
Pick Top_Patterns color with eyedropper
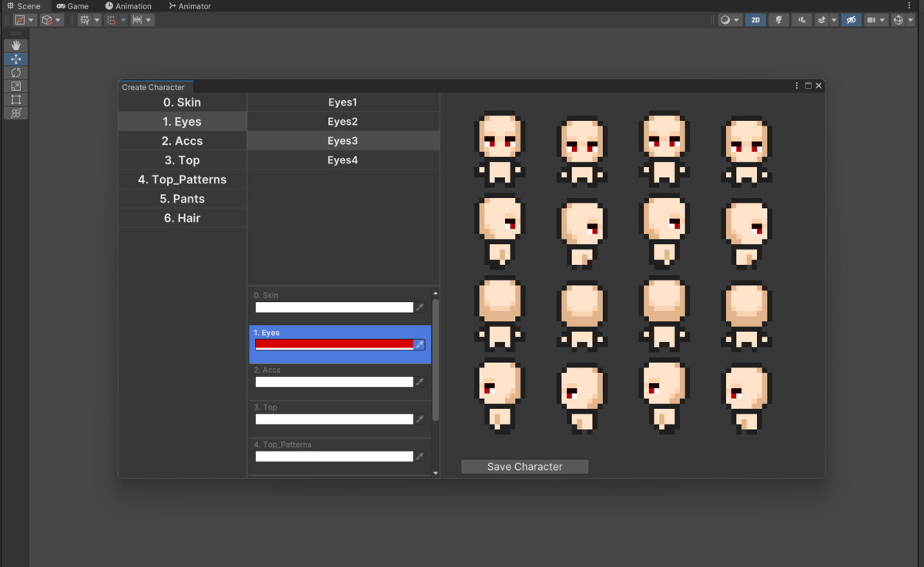point(420,457)
